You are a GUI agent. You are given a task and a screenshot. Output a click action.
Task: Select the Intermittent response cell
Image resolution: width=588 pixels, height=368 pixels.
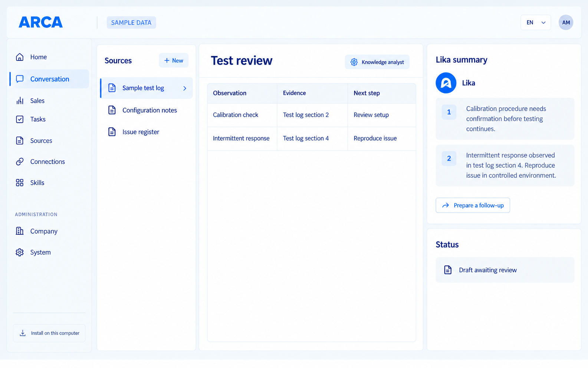242,138
